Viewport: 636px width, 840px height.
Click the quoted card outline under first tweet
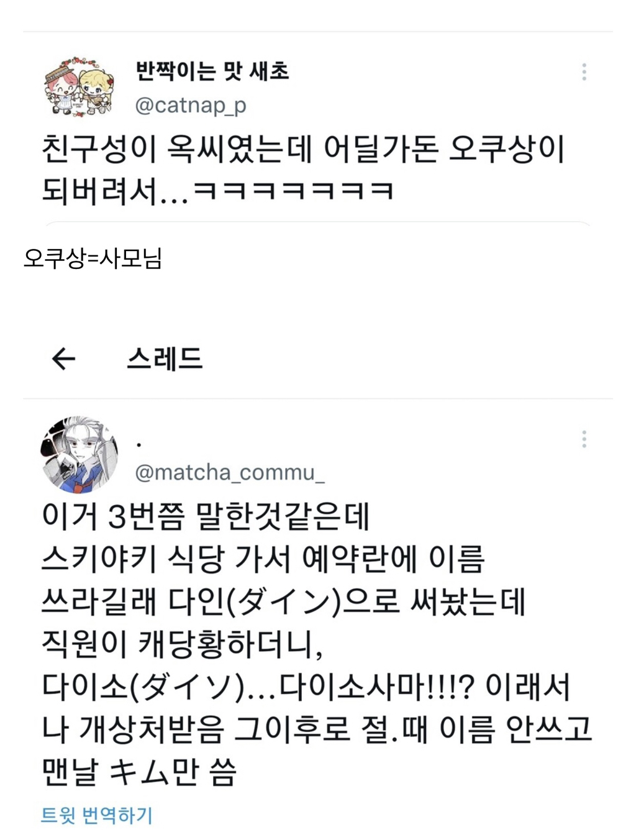(318, 224)
